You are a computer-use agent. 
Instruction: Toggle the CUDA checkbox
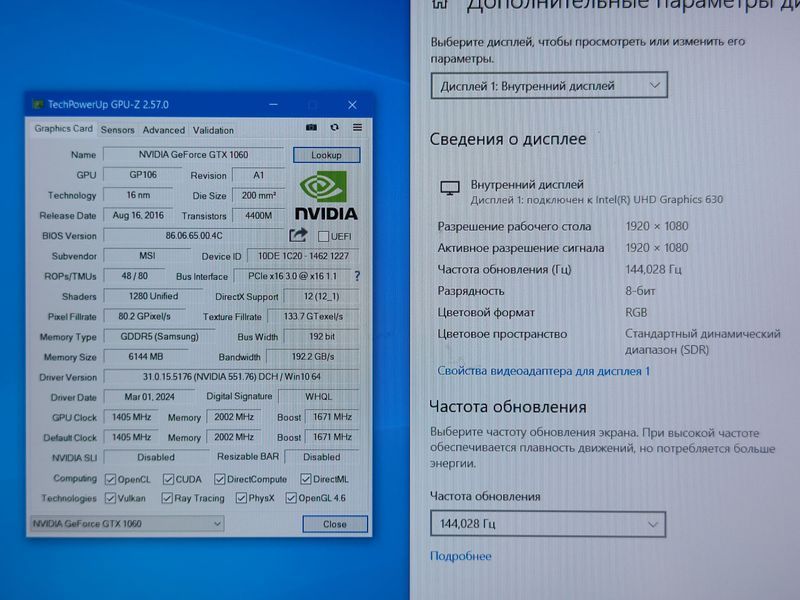(x=168, y=479)
